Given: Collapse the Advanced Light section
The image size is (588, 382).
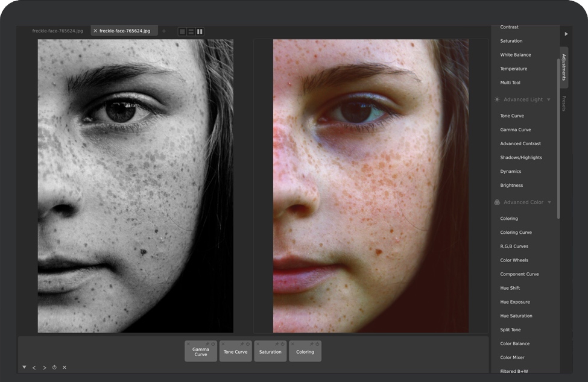Looking at the screenshot, I should pyautogui.click(x=548, y=99).
